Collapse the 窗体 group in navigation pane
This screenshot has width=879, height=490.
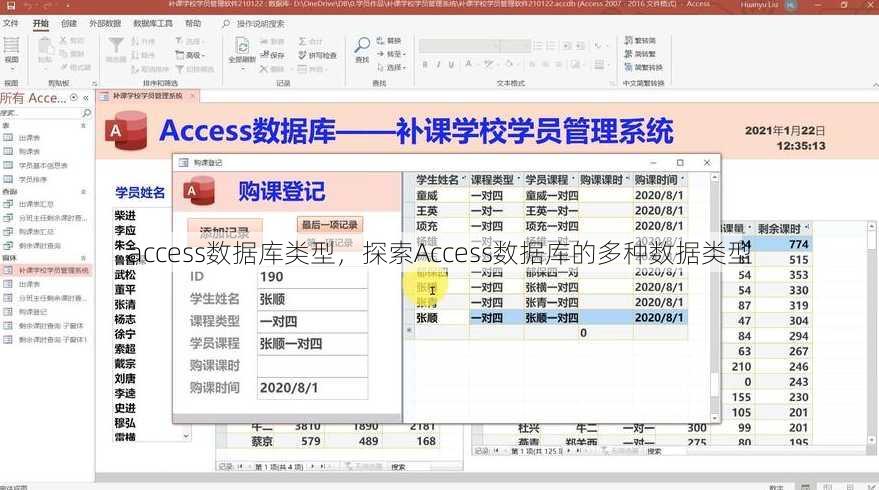click(x=83, y=258)
